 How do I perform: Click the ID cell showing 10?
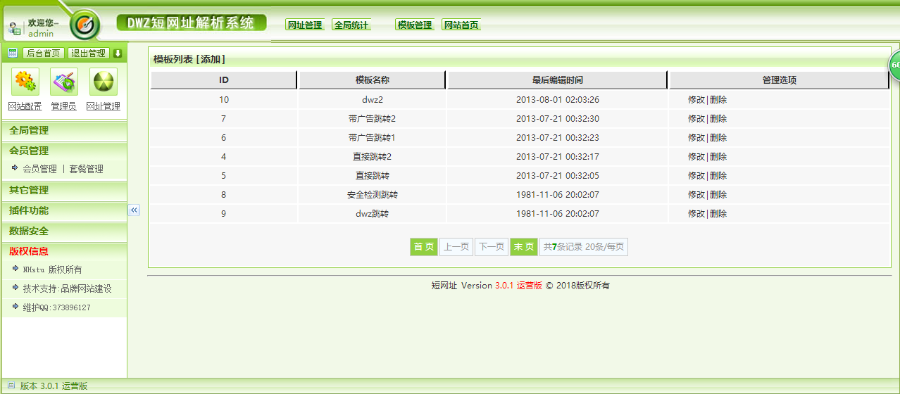pyautogui.click(x=224, y=99)
